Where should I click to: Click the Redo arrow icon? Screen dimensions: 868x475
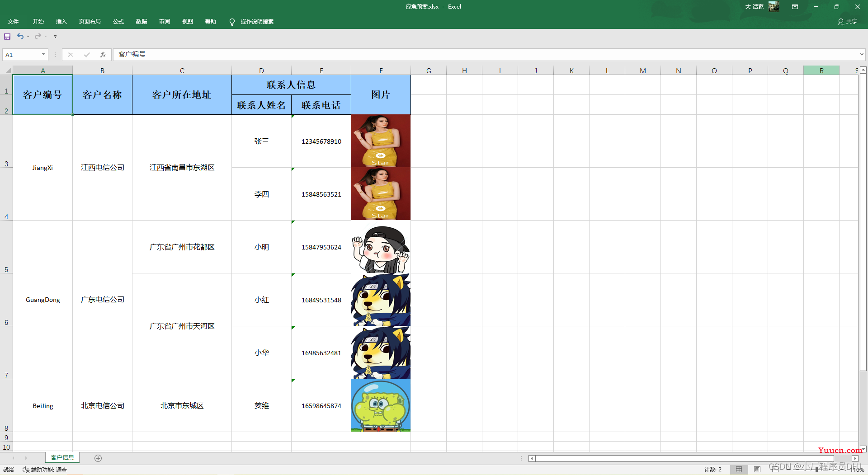coord(38,36)
